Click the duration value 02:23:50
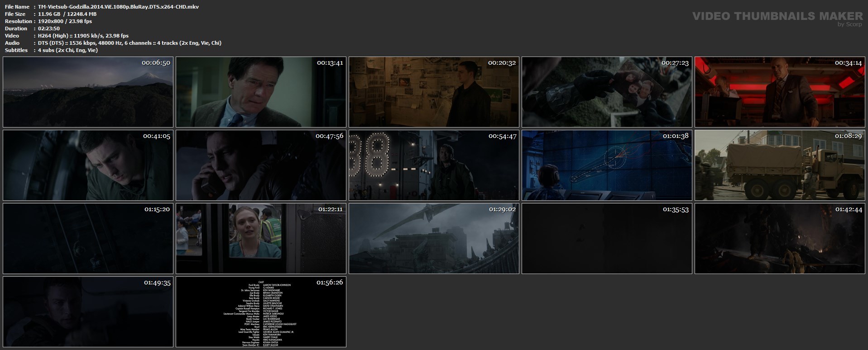This screenshot has width=868, height=350. [x=49, y=28]
